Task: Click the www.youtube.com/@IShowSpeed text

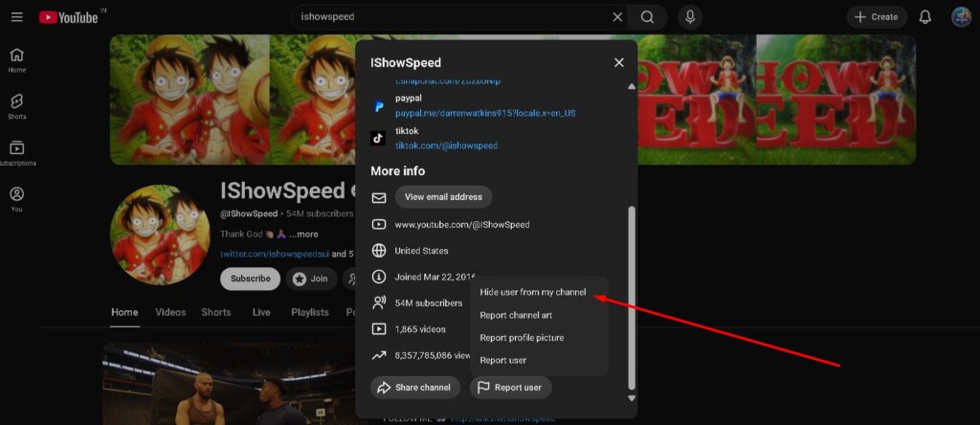Action: click(462, 224)
